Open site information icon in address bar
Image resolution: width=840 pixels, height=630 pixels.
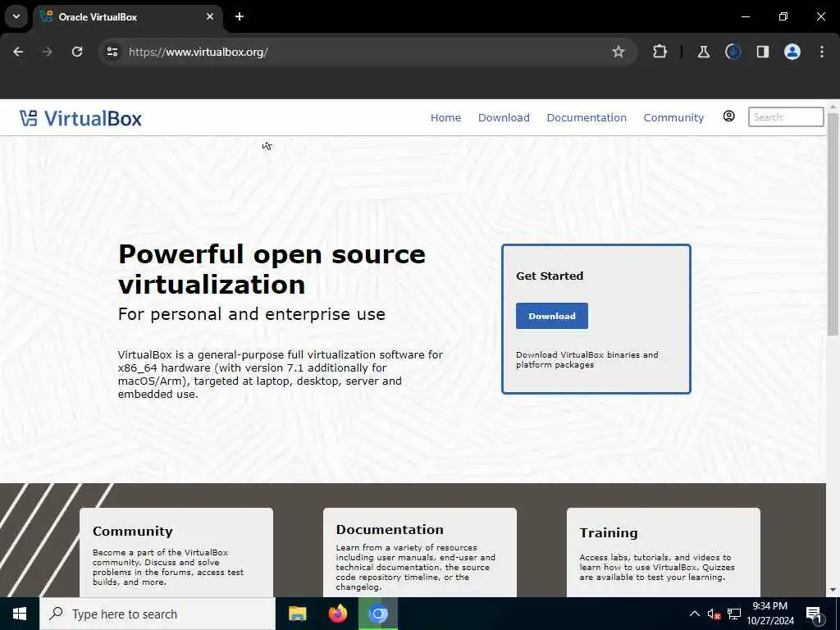(112, 52)
